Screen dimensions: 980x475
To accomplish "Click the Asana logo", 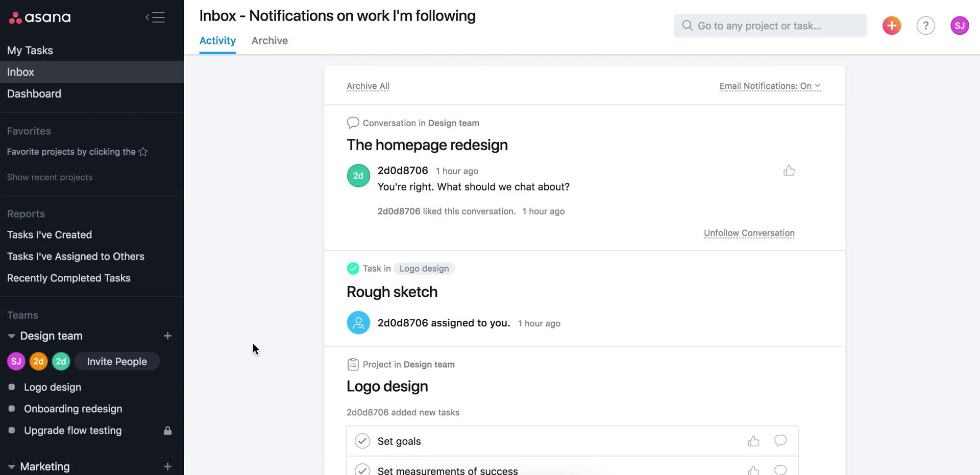I will [x=40, y=17].
